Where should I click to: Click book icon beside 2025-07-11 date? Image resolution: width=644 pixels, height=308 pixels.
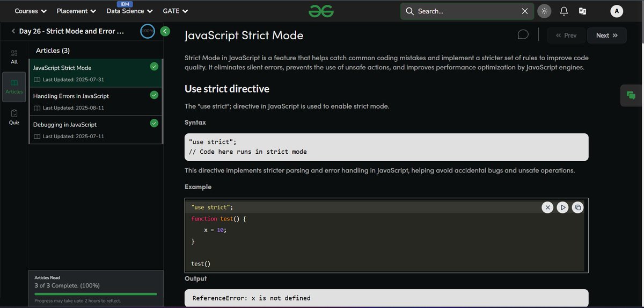(x=36, y=136)
